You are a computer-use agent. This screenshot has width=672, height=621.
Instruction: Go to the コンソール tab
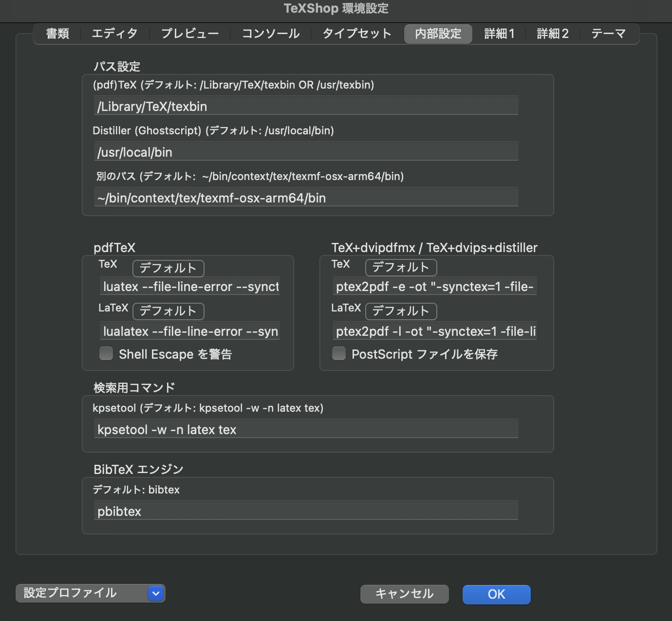tap(271, 34)
